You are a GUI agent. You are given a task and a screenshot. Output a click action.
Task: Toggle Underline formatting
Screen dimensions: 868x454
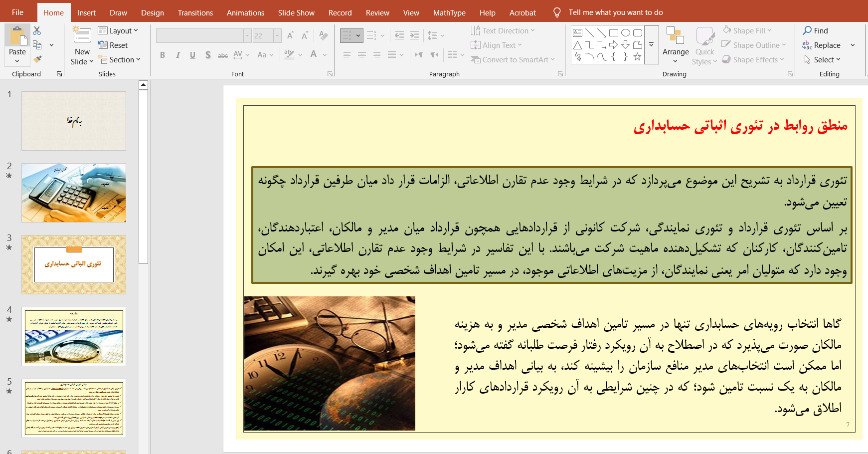pyautogui.click(x=192, y=55)
